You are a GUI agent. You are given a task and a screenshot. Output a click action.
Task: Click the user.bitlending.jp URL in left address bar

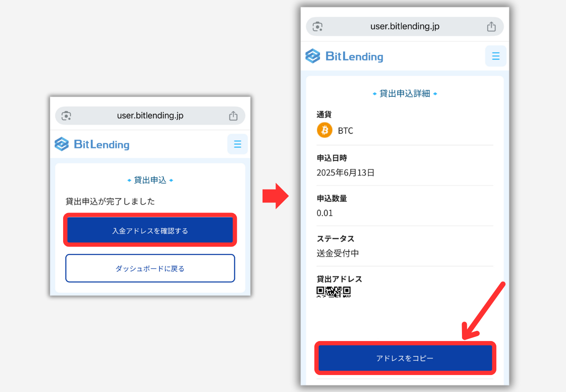pyautogui.click(x=150, y=116)
